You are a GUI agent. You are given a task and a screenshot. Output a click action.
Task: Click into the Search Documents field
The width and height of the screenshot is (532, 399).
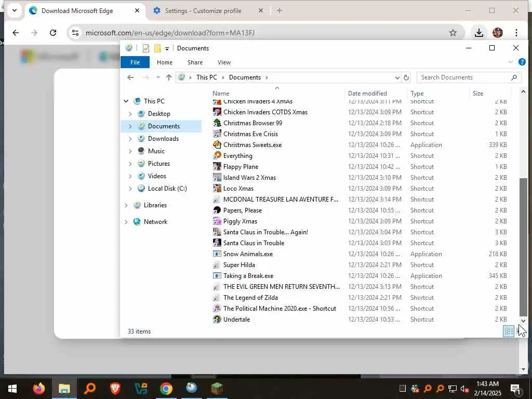[469, 77]
